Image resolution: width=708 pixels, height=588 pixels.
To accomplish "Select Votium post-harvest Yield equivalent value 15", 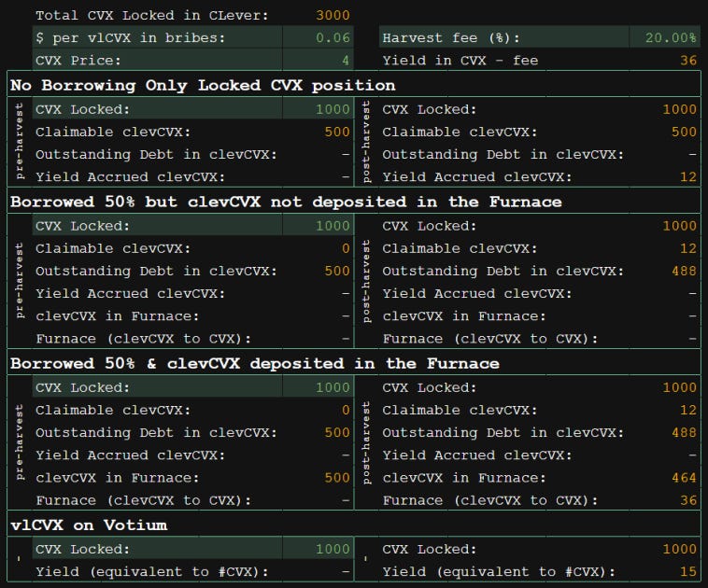I will click(687, 571).
